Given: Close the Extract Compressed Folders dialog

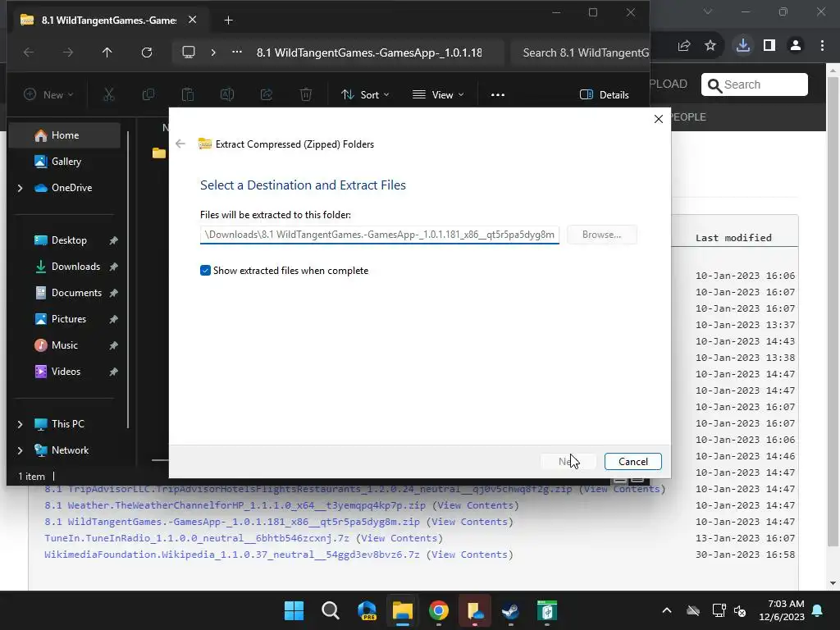Looking at the screenshot, I should click(659, 119).
